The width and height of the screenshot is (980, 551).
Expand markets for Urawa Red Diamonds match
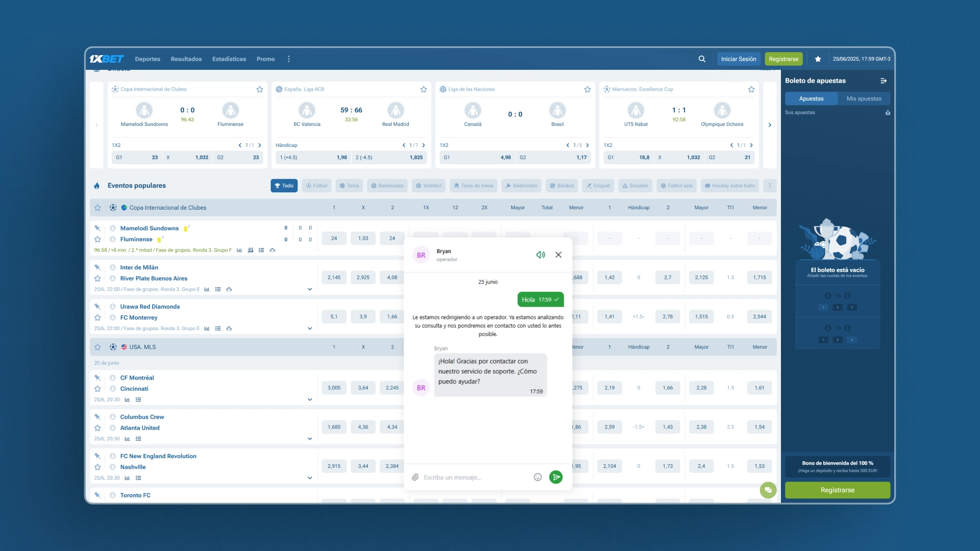pyautogui.click(x=310, y=329)
